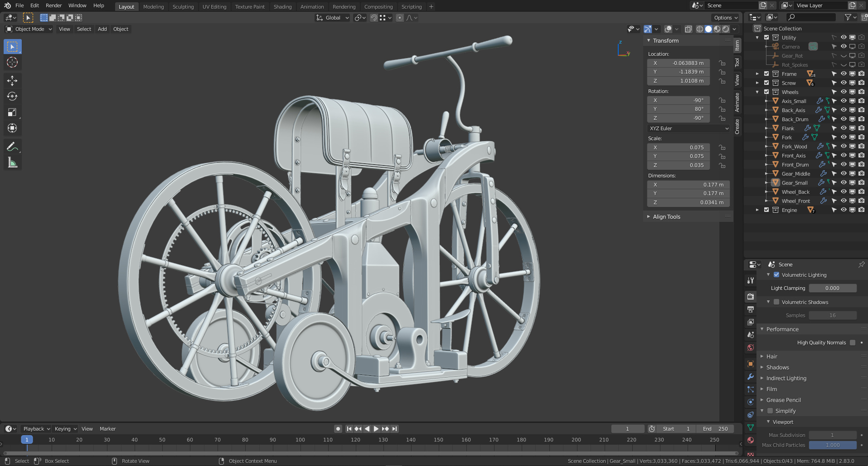Open the Render menu

coord(53,5)
